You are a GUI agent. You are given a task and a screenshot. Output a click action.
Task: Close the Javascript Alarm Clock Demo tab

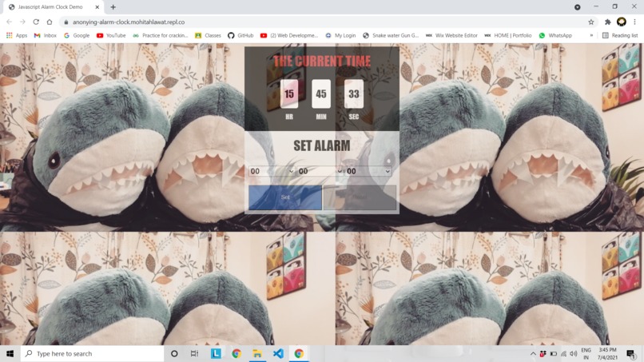(x=97, y=7)
